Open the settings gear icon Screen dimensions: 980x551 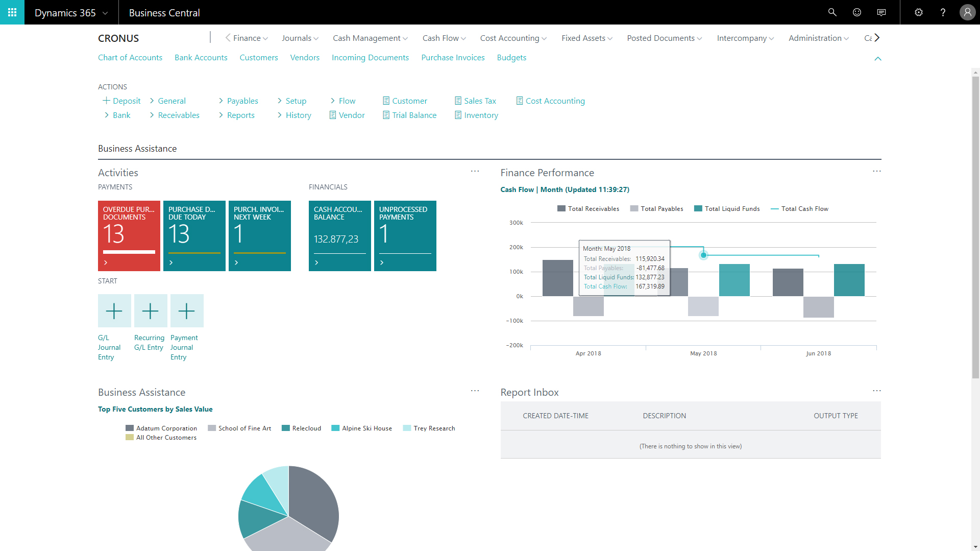(x=918, y=12)
